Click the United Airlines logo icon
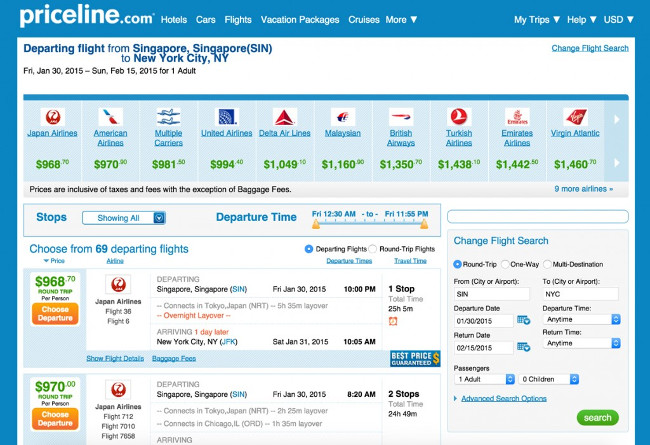Screen dimensions: 650x445 click(227, 117)
